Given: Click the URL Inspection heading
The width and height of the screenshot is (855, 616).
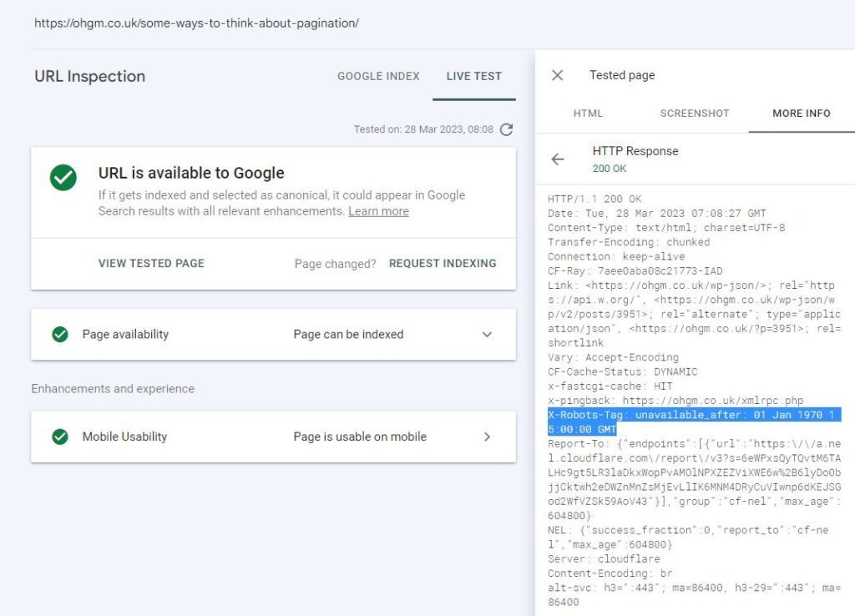Looking at the screenshot, I should coord(90,76).
